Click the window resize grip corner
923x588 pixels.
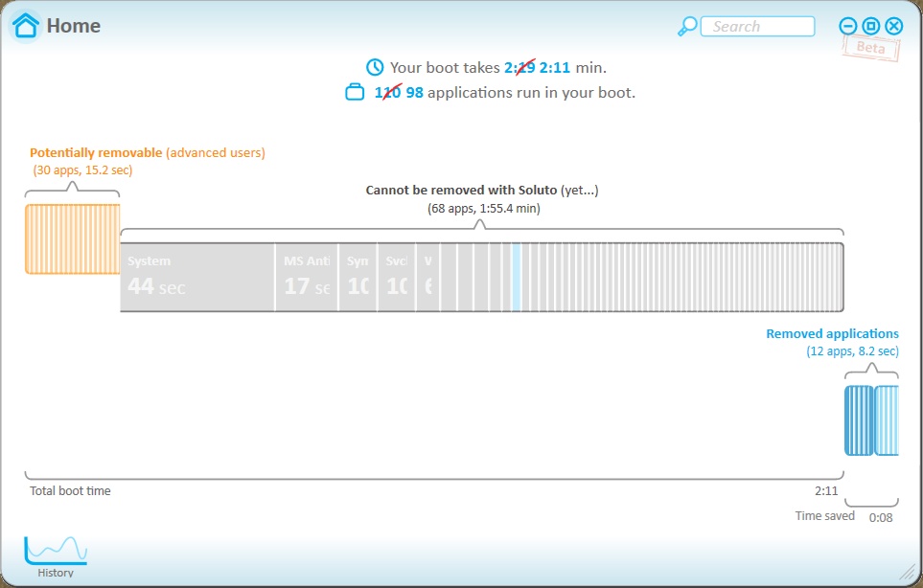click(x=910, y=571)
